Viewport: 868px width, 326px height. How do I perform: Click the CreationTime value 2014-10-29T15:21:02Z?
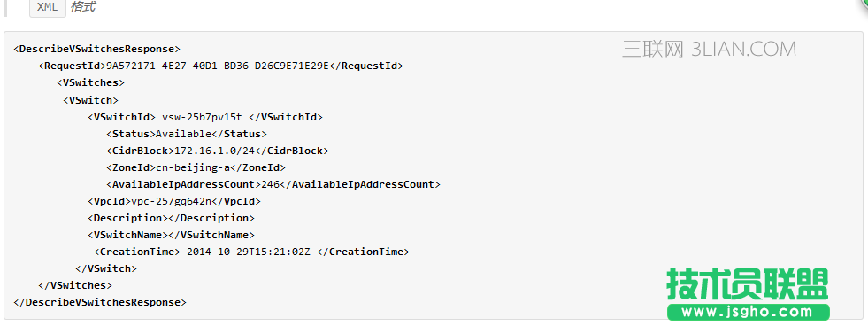pyautogui.click(x=249, y=252)
